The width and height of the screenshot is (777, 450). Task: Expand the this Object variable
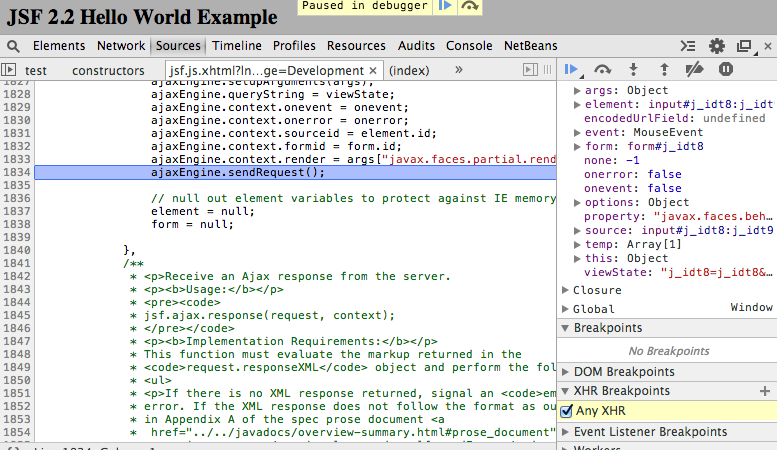(577, 258)
